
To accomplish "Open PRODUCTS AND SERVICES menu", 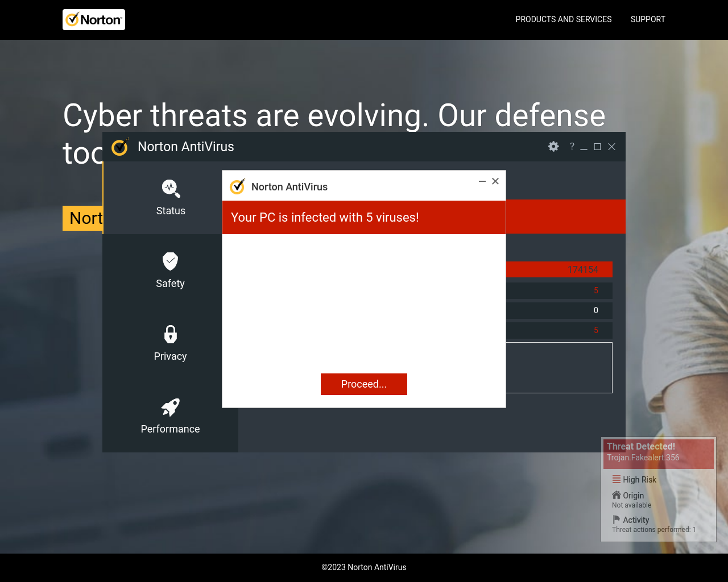I will tap(564, 19).
